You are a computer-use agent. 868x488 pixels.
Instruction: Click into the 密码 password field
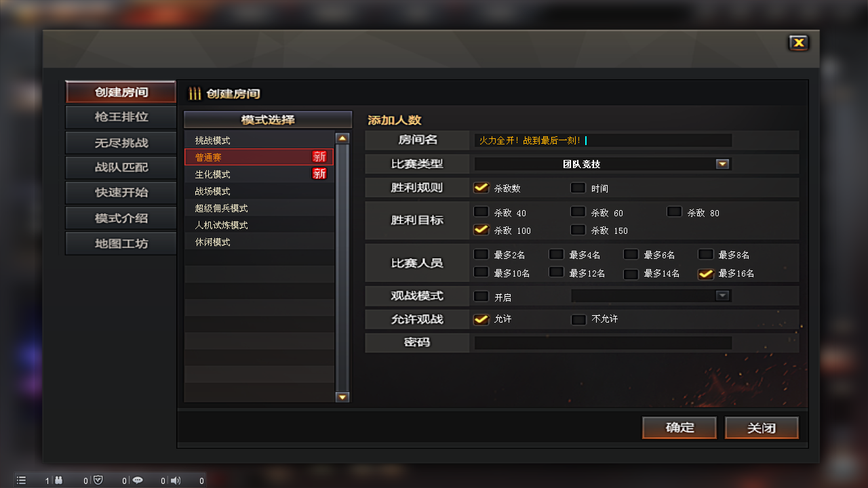tap(603, 343)
